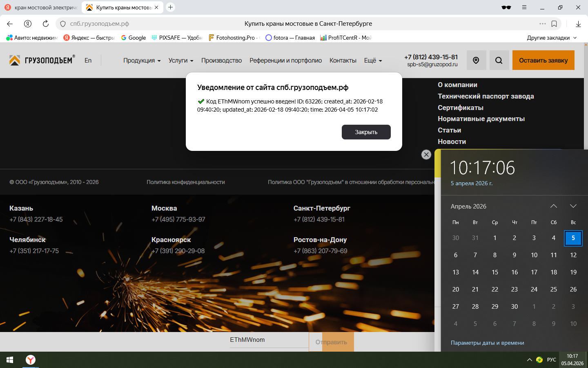Switch to the кран мостовой tab
The image size is (588, 368).
pos(41,7)
